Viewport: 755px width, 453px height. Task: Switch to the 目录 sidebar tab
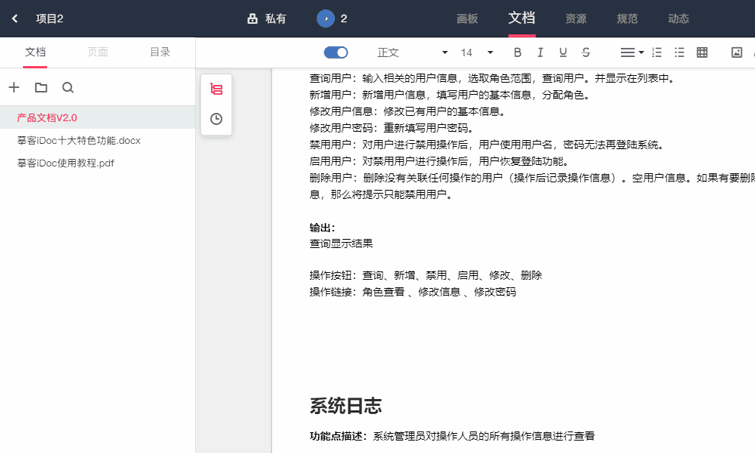pyautogui.click(x=159, y=52)
